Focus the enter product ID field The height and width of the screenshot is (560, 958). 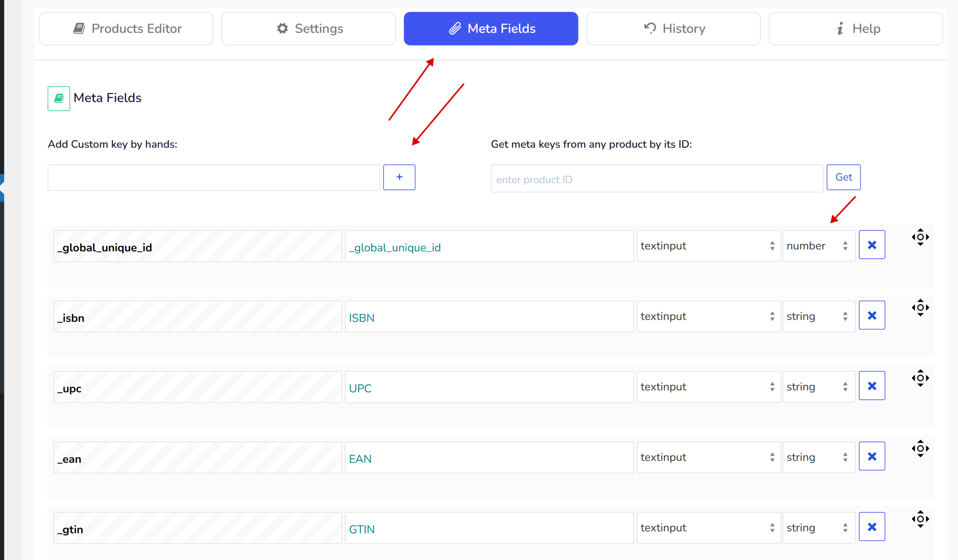pos(656,179)
